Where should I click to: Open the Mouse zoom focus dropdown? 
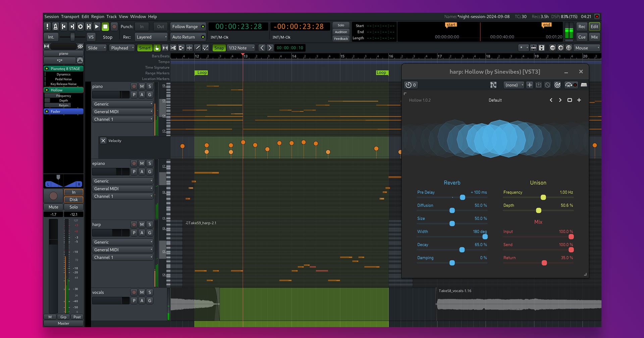(x=587, y=48)
